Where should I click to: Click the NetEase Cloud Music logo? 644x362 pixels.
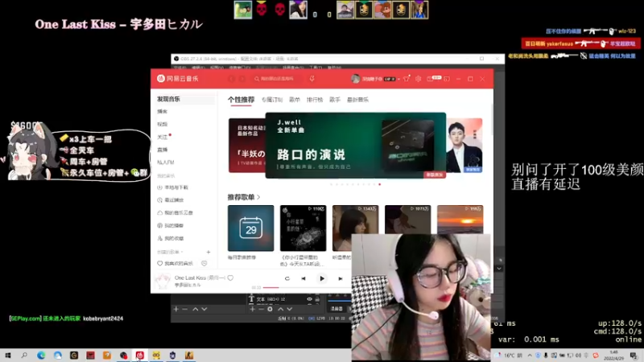(177, 78)
